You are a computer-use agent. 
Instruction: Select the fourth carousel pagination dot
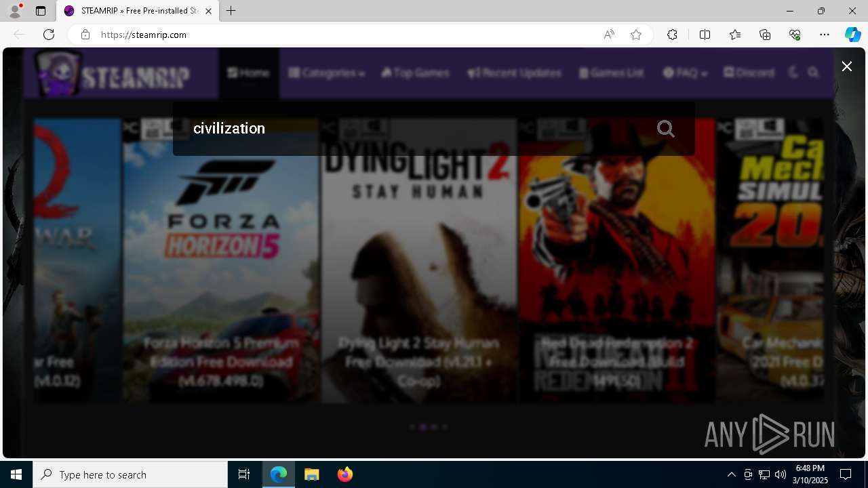point(445,427)
